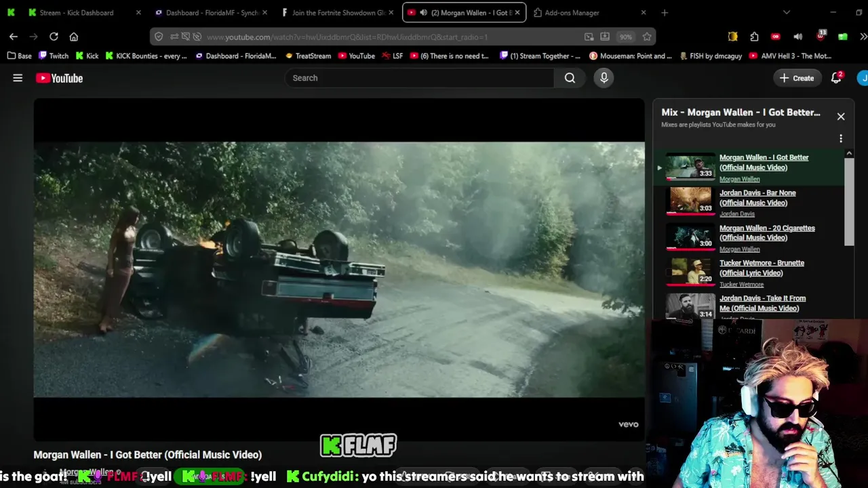This screenshot has width=868, height=488.
Task: List all tabs using the dropdown chevron
Action: point(787,12)
